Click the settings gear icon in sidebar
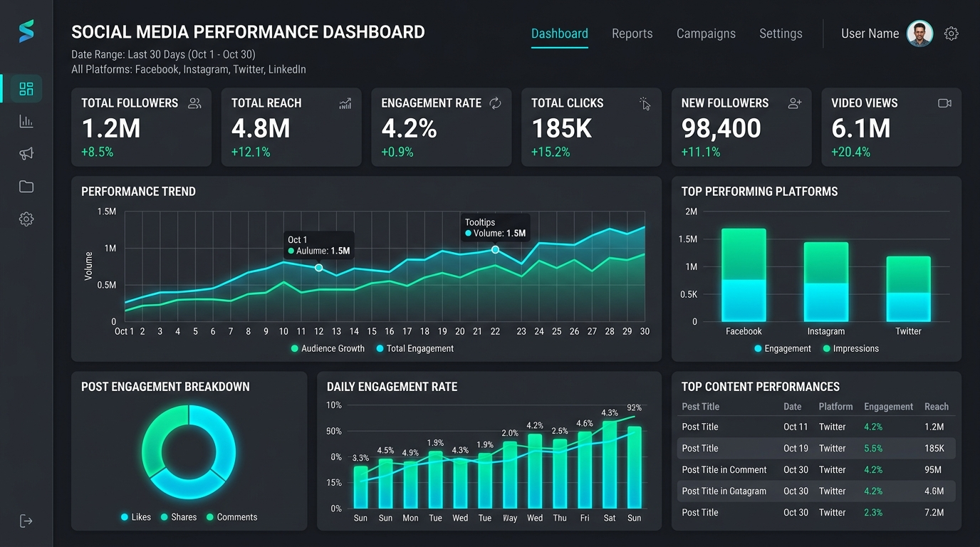 click(x=26, y=219)
